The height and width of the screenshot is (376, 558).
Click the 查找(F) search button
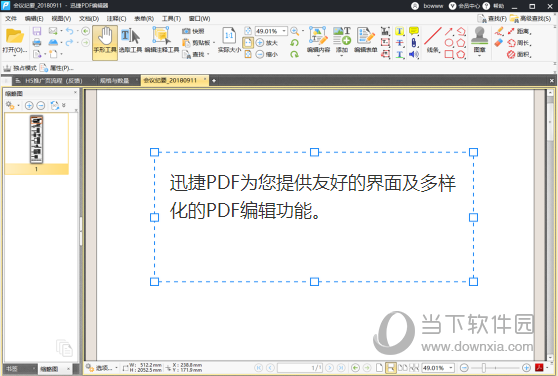[492, 18]
